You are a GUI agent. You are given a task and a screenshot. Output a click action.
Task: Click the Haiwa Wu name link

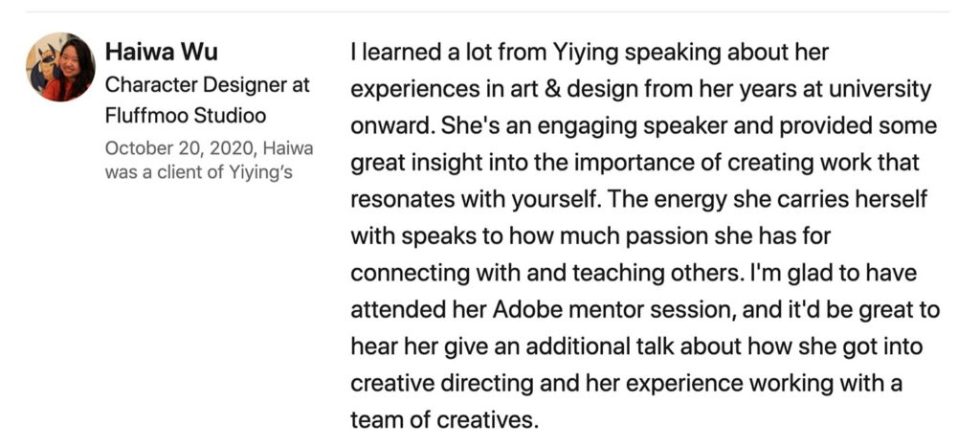click(161, 52)
